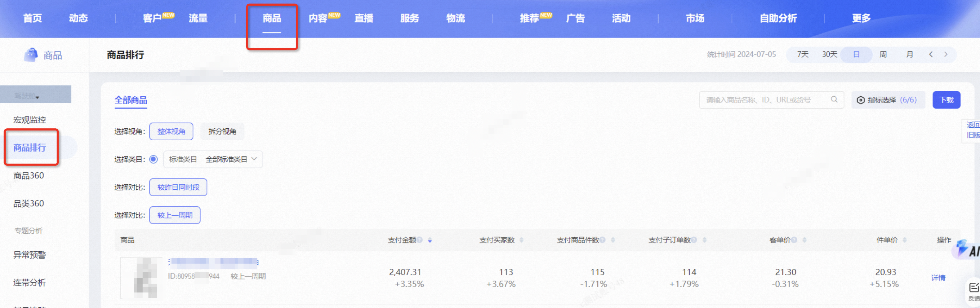Open 市场 in top navigation
Viewport: 980px width, 308px height.
695,18
